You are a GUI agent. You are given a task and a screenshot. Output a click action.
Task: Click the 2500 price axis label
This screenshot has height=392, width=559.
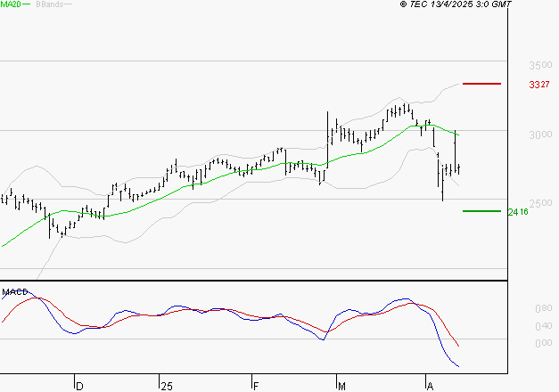[x=538, y=203]
